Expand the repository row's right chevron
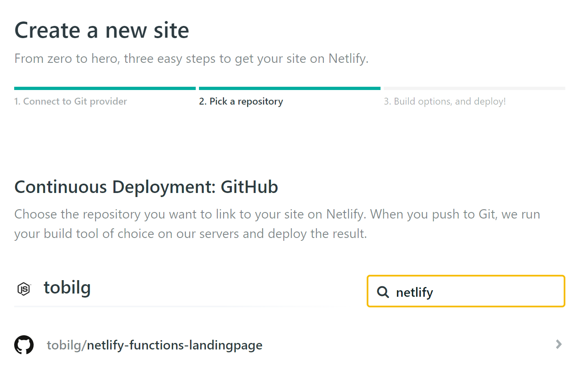 558,345
